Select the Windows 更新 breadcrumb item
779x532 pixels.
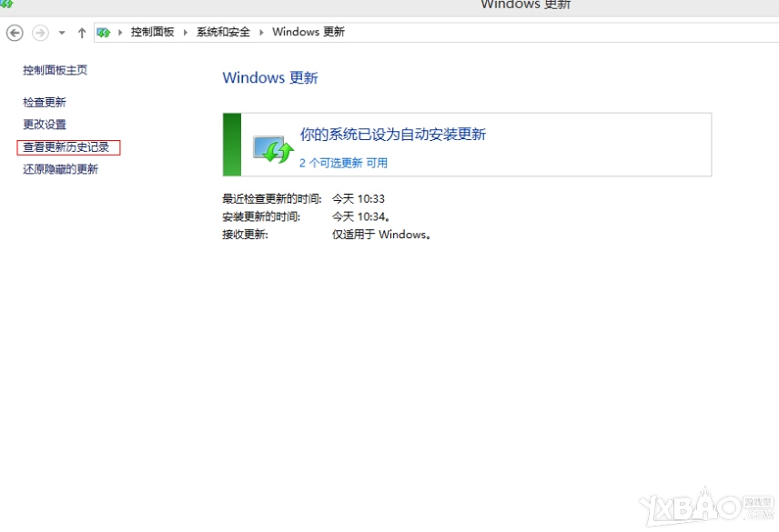(307, 31)
